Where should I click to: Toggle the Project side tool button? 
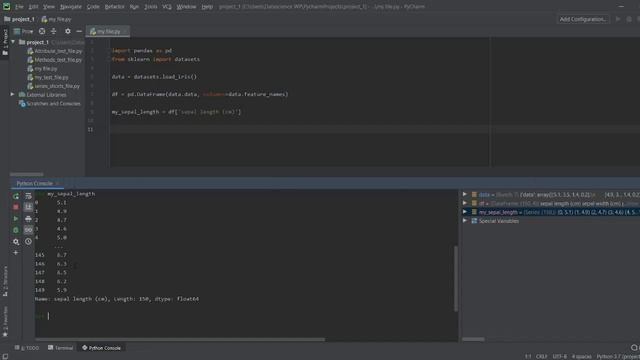pos(5,42)
